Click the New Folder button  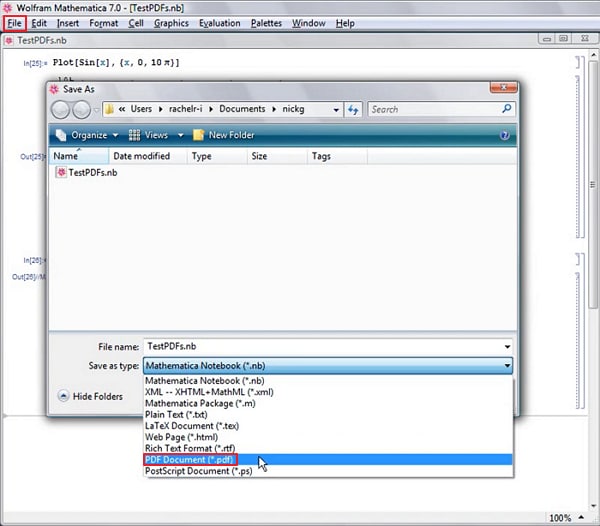point(224,135)
